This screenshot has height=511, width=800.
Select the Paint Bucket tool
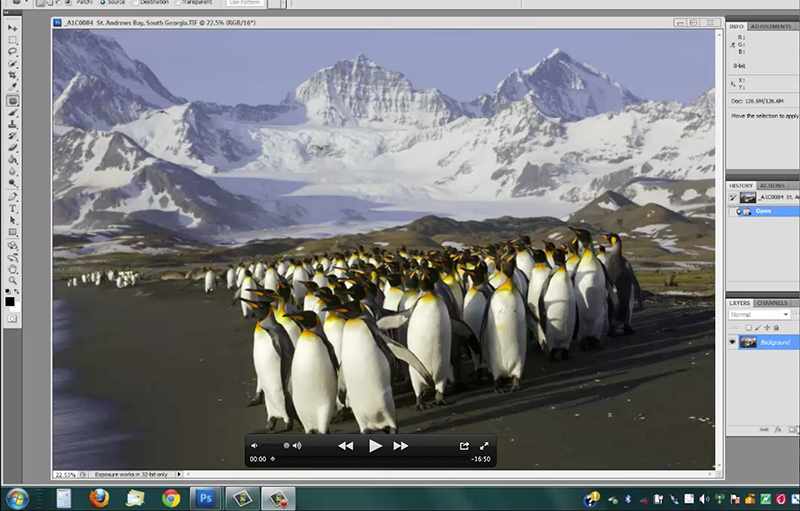pyautogui.click(x=13, y=160)
